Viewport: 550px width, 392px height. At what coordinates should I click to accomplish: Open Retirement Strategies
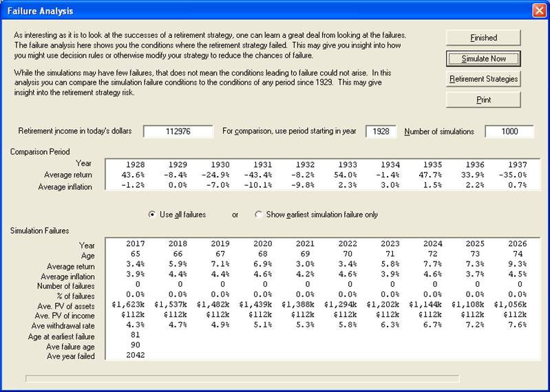pos(483,79)
